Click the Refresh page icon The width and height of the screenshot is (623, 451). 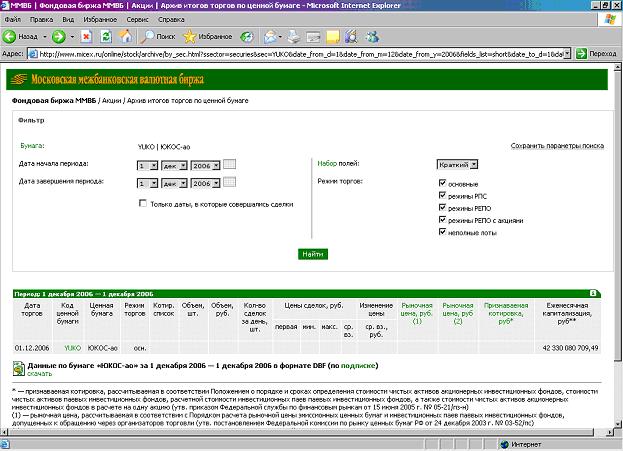pyautogui.click(x=106, y=36)
